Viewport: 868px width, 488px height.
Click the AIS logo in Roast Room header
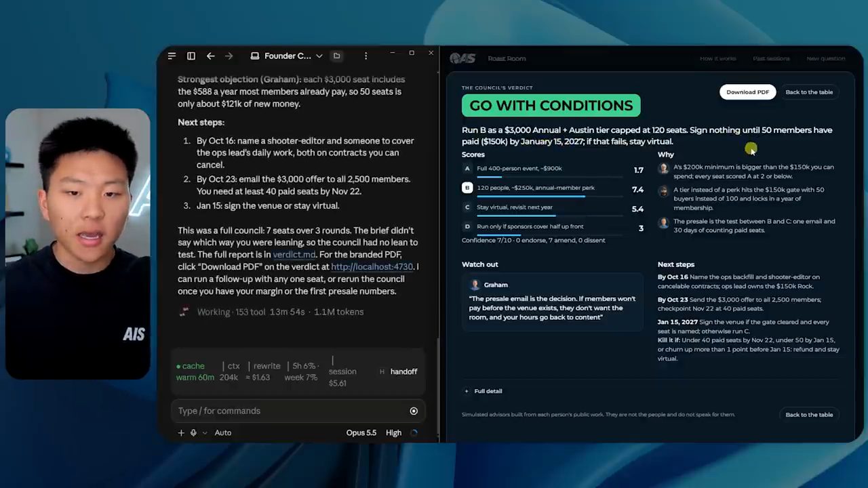[x=462, y=58]
